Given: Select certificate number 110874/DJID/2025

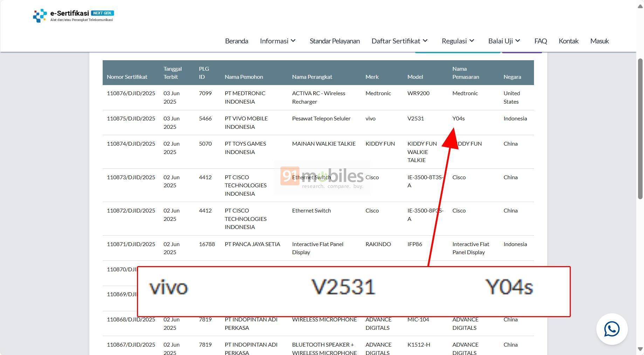Looking at the screenshot, I should [131, 144].
